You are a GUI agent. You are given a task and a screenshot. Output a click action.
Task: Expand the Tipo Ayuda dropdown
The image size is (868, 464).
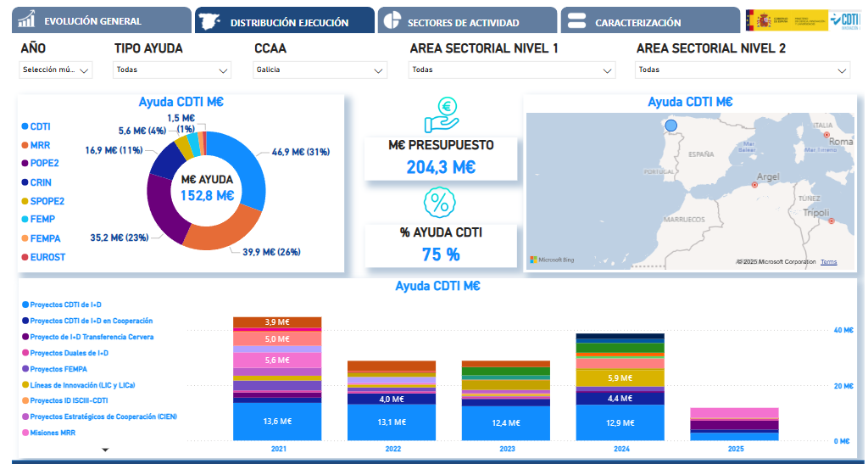click(x=172, y=70)
